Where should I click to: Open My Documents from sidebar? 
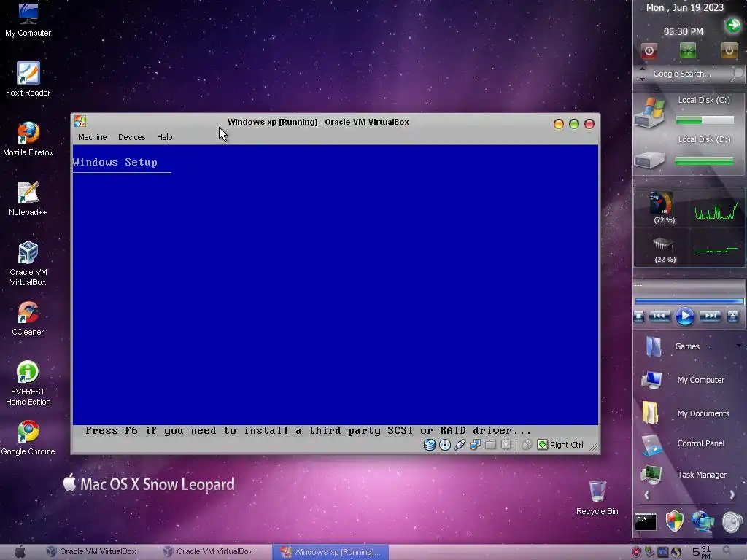(x=686, y=413)
